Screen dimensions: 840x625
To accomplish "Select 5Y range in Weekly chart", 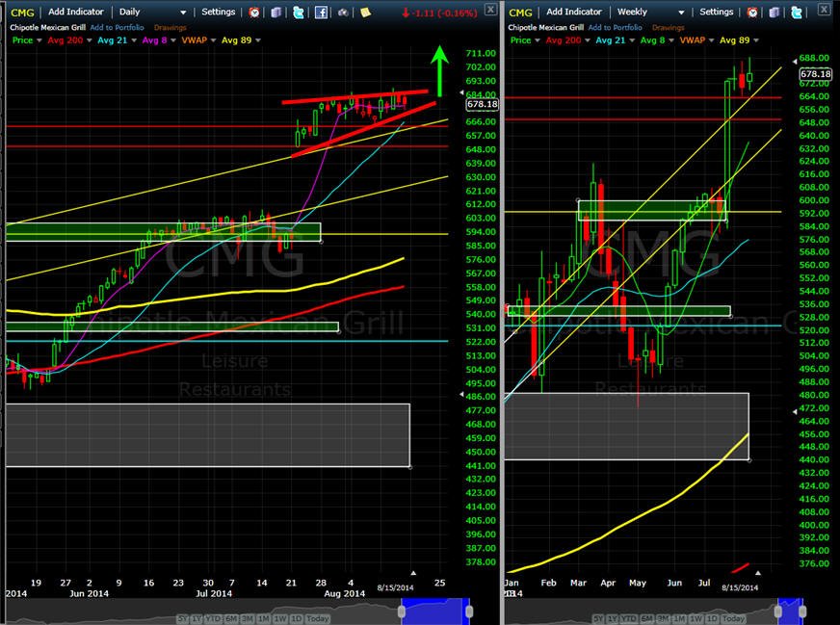I will [599, 618].
